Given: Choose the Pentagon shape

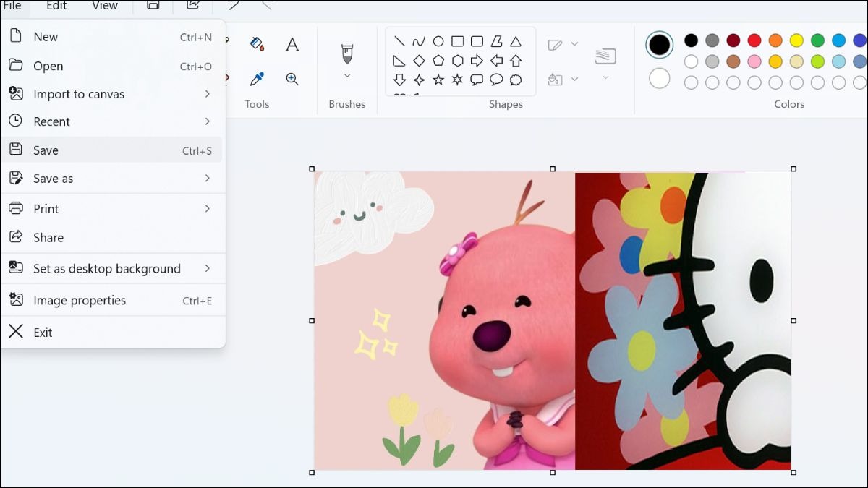Looking at the screenshot, I should [x=438, y=61].
